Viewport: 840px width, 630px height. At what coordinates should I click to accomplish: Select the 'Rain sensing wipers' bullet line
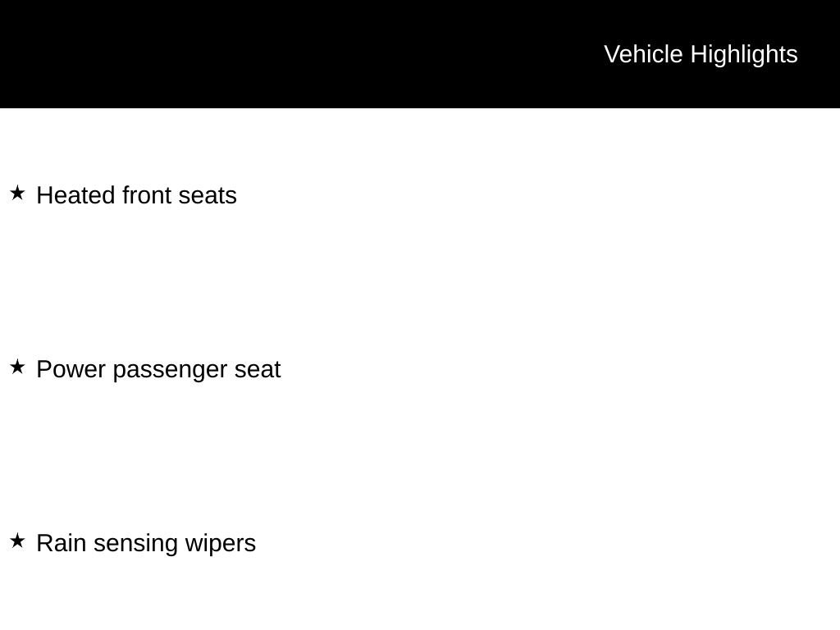pyautogui.click(x=146, y=543)
